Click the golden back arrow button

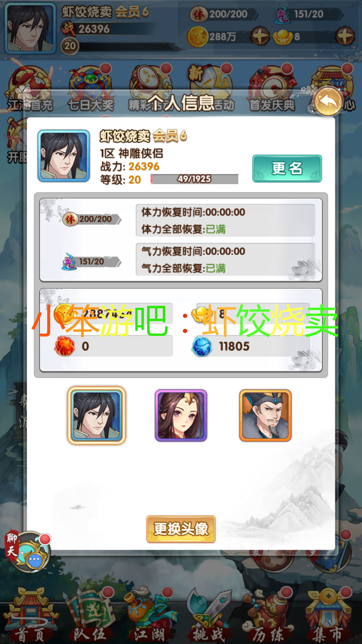pyautogui.click(x=328, y=101)
